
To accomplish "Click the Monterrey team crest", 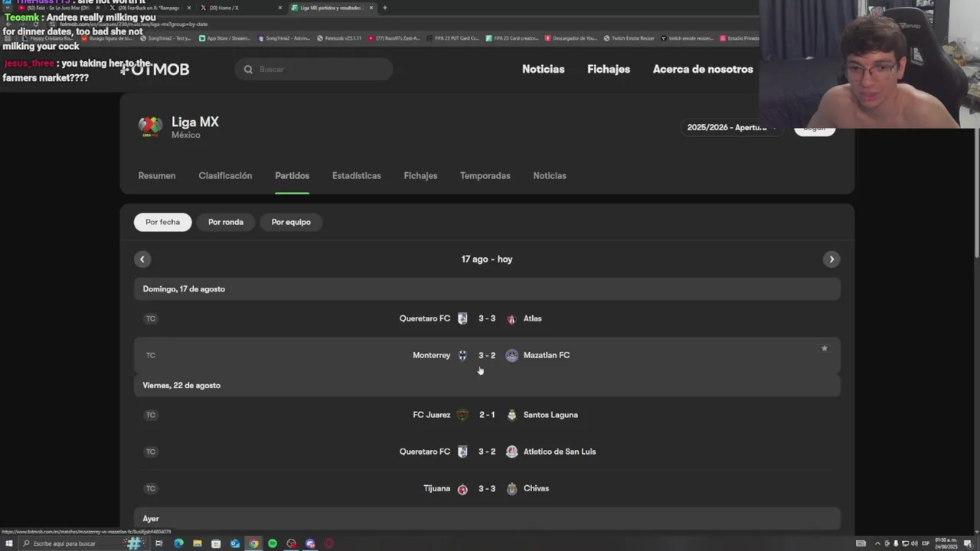I will pos(462,355).
